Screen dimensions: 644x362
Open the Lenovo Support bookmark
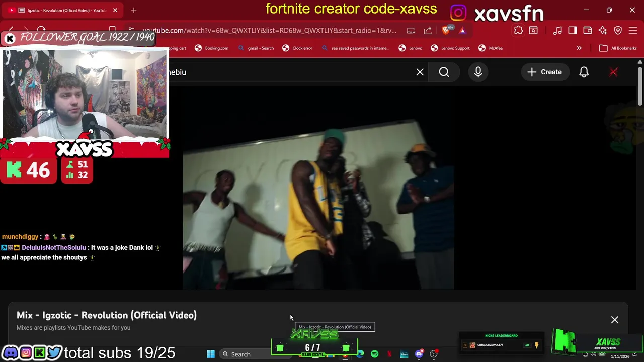[x=450, y=48]
